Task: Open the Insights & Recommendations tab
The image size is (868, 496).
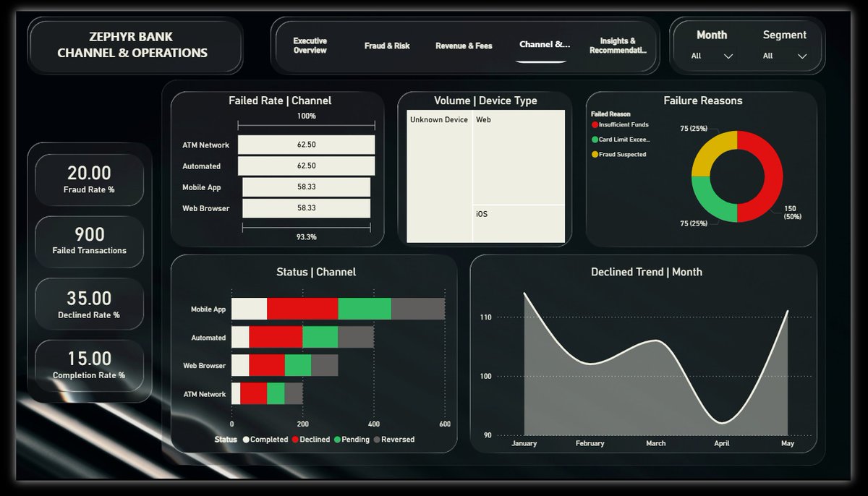Action: coord(618,46)
